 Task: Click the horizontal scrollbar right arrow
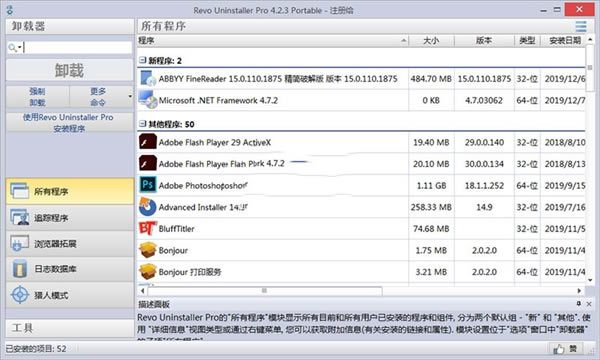(579, 291)
